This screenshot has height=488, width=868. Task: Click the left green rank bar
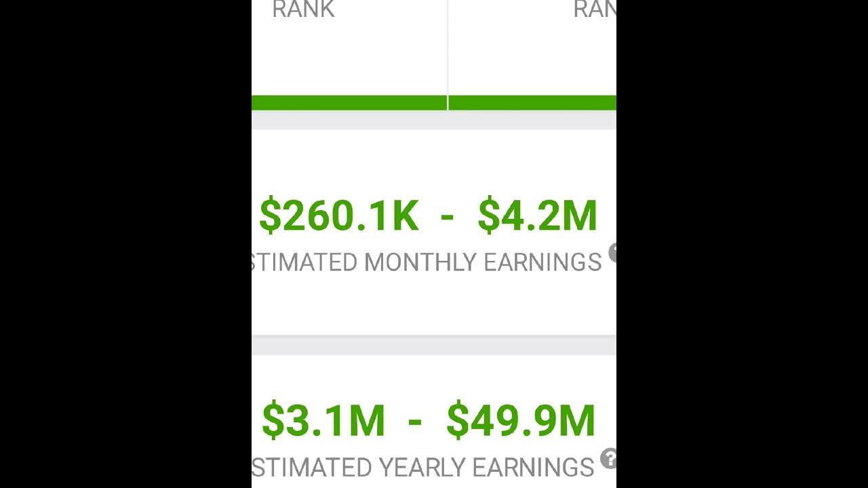coord(349,103)
